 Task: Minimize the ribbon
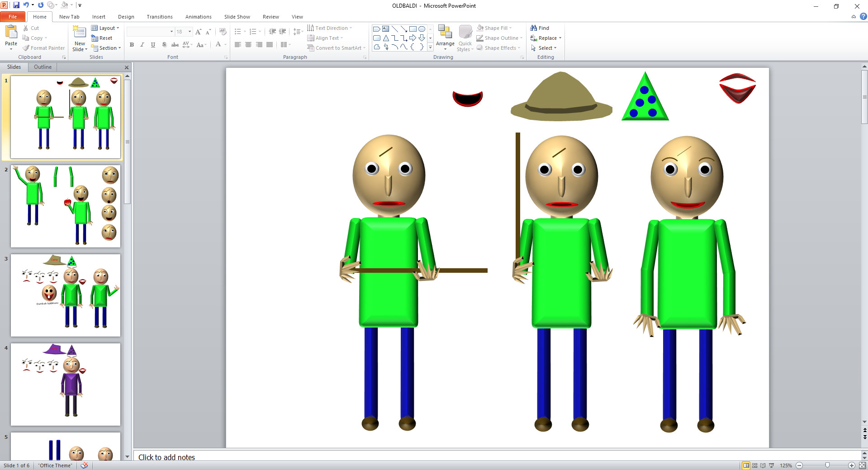coord(854,17)
